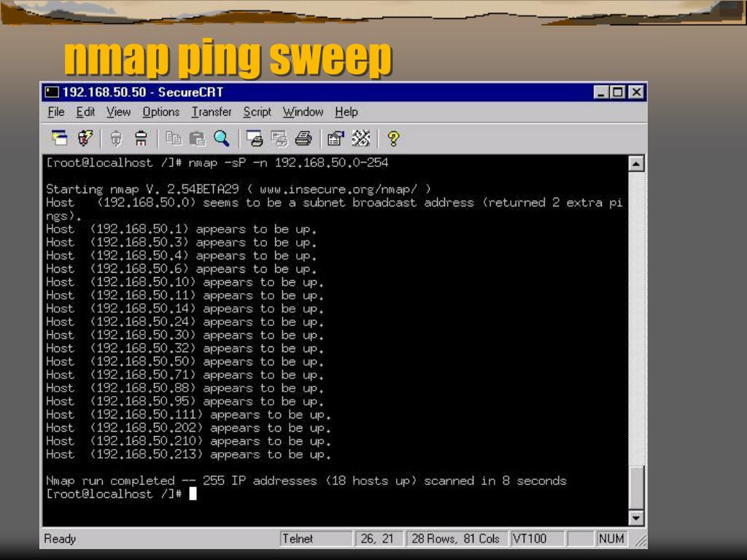Viewport: 747px width, 560px height.
Task: Click '28 Rows, 81 Cols' in status bar
Action: 456,539
